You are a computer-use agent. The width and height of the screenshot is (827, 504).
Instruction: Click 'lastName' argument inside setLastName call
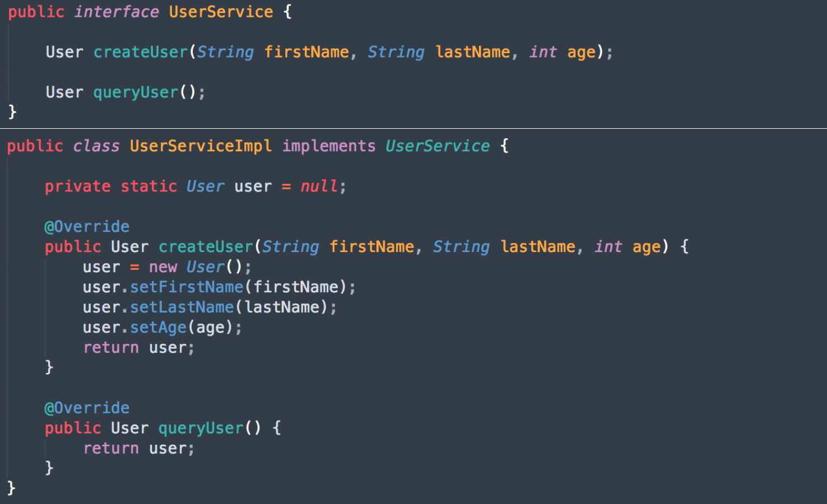tap(282, 307)
